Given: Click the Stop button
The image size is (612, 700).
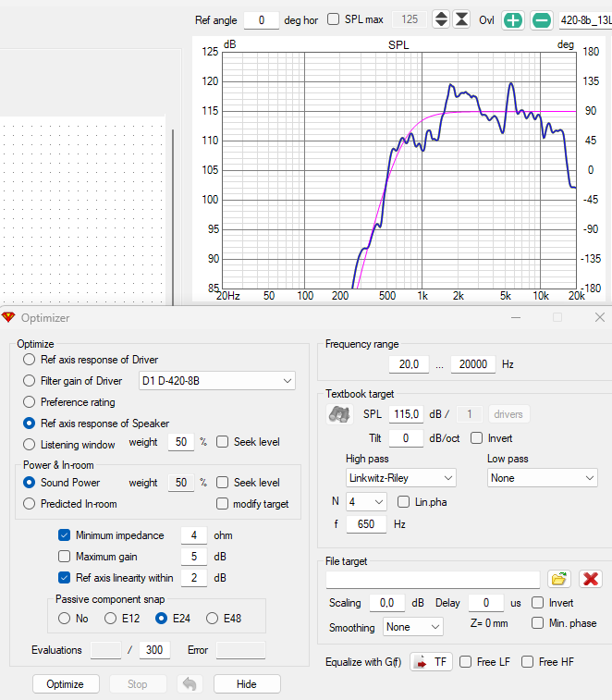Looking at the screenshot, I should [138, 684].
